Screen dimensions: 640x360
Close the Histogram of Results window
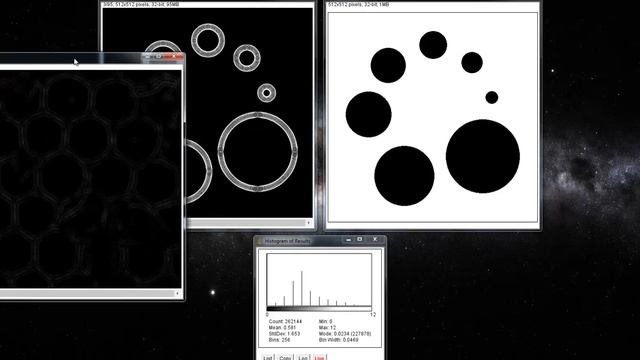tap(375, 240)
